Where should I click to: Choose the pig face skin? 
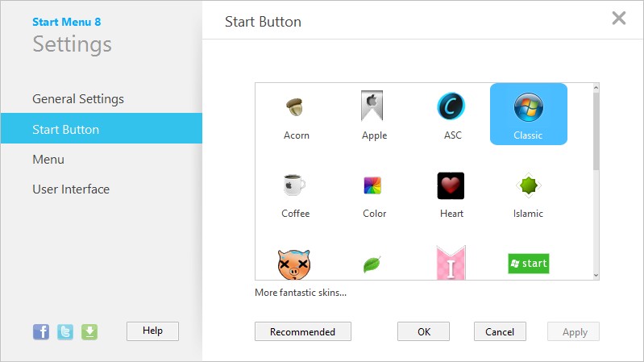(294, 264)
